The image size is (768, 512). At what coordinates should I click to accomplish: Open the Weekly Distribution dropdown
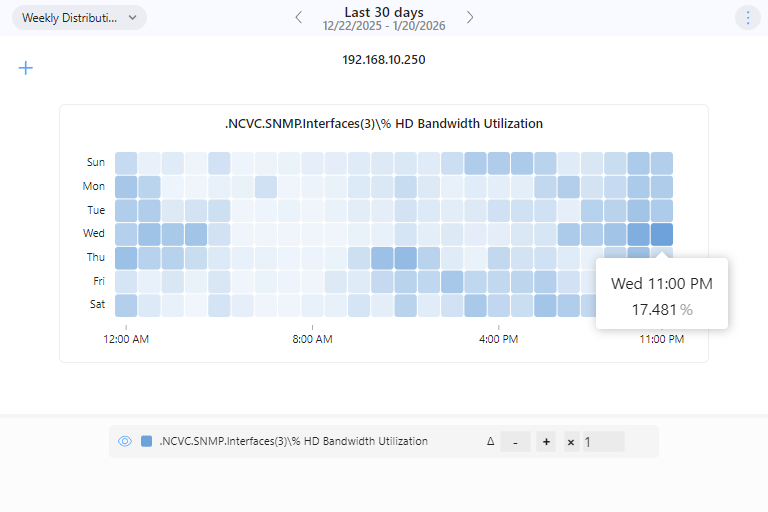coord(79,18)
